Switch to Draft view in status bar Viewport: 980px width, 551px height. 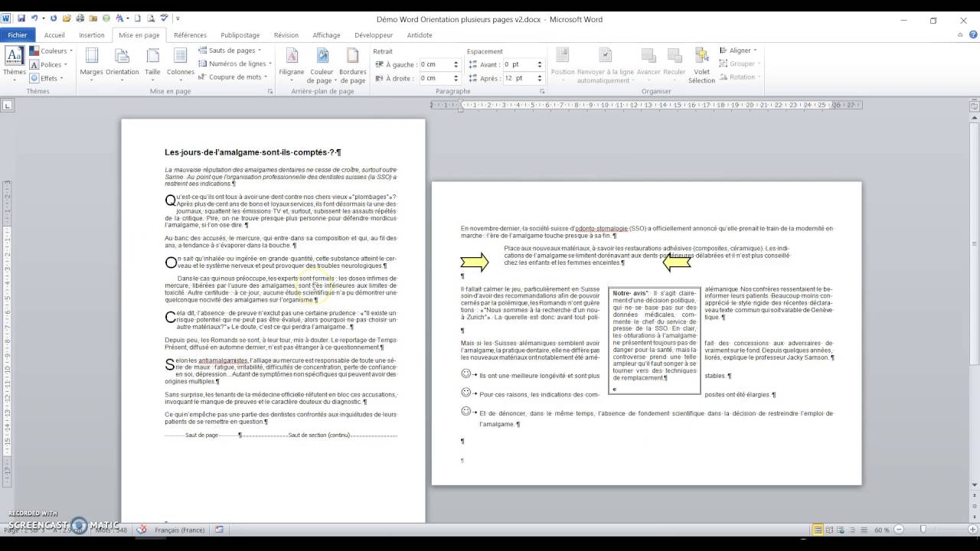(x=864, y=530)
